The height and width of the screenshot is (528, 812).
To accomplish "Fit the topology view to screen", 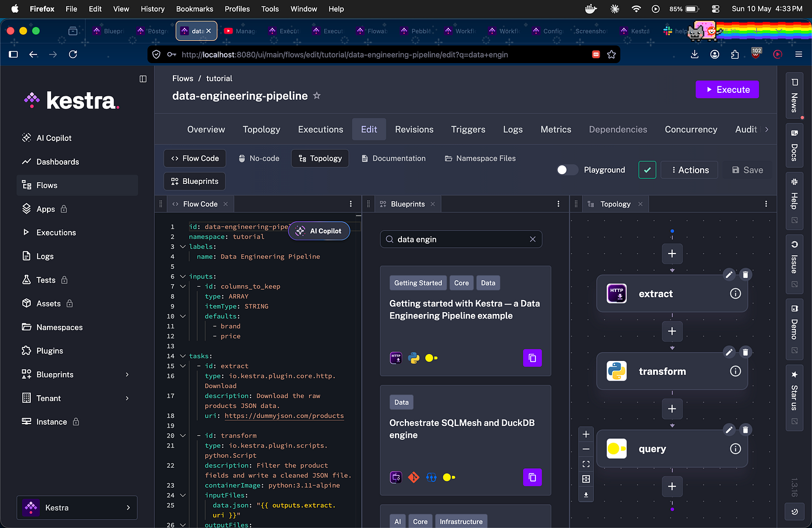I will (586, 464).
